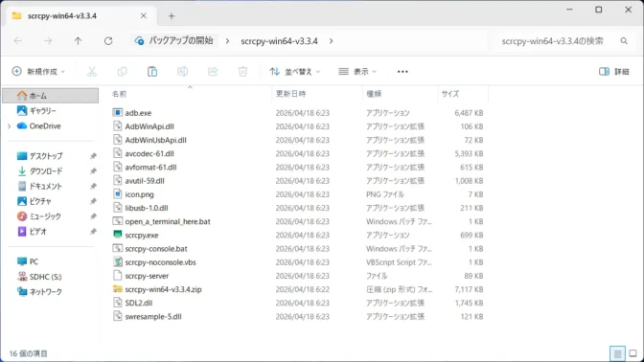Select ホーム in navigation pane

51,96
